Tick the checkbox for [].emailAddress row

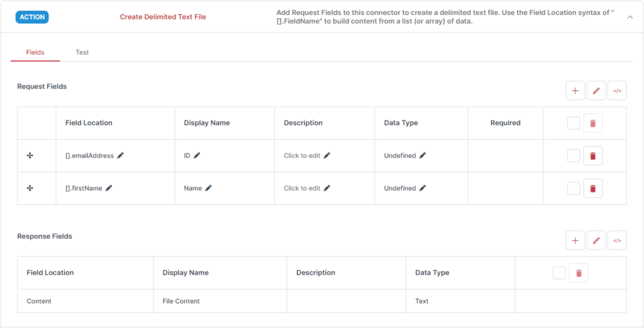[574, 156]
